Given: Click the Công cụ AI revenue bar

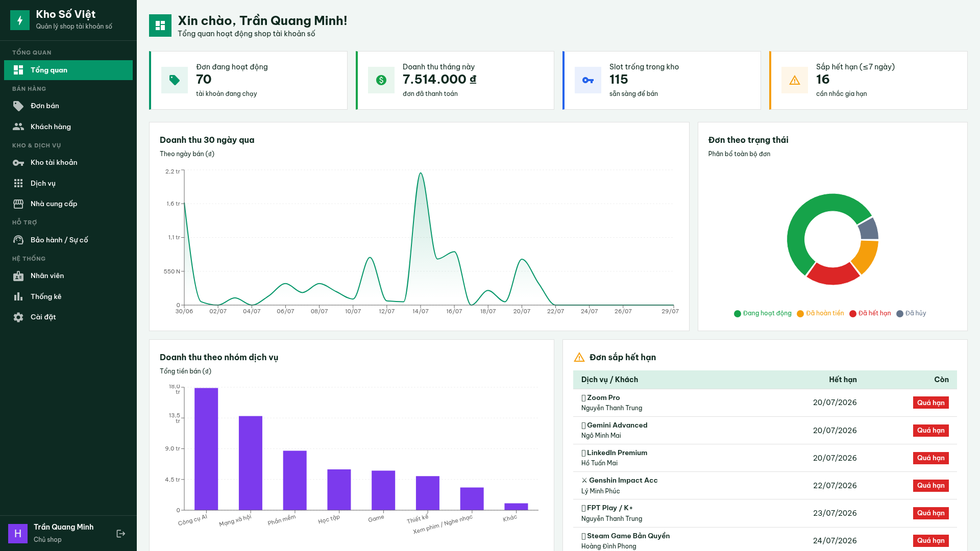Looking at the screenshot, I should (x=206, y=449).
